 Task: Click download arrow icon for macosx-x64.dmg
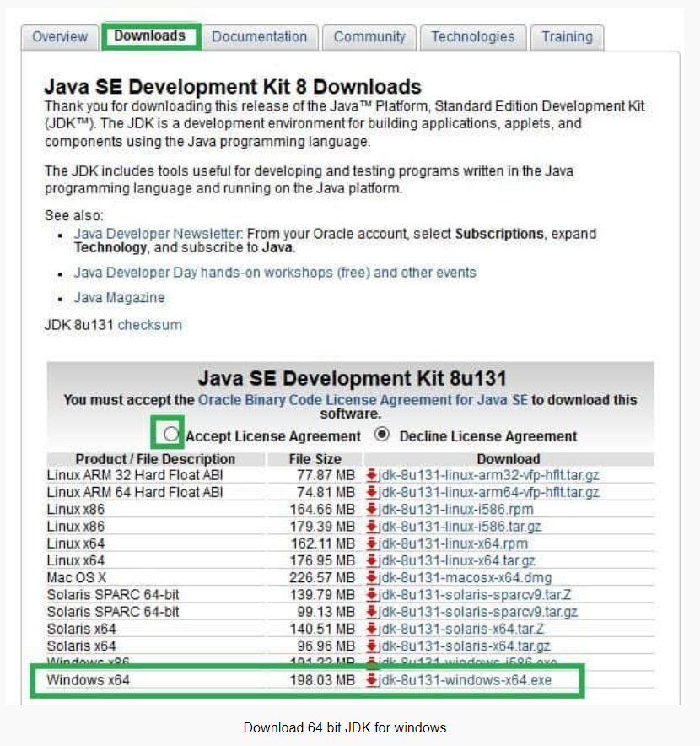[x=371, y=578]
